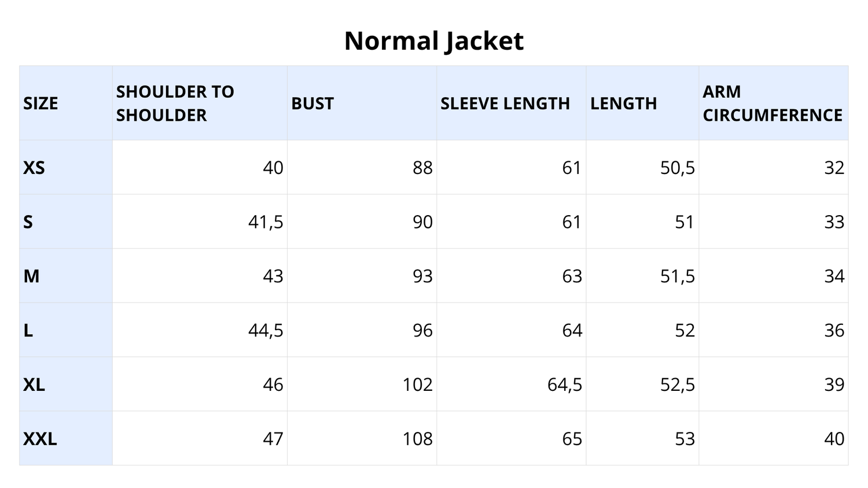The width and height of the screenshot is (868, 488).
Task: Click the SIZE column header
Action: [x=41, y=103]
